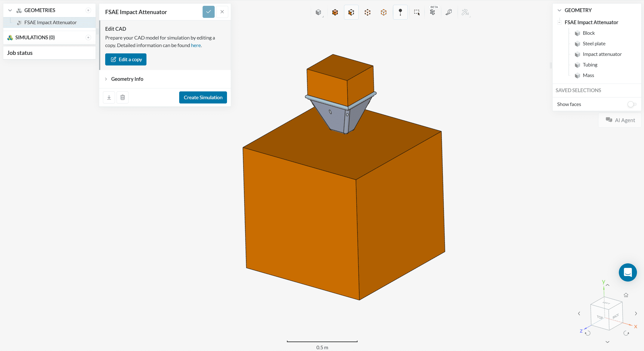
Task: Click the Create Simulation button
Action: pos(203,97)
